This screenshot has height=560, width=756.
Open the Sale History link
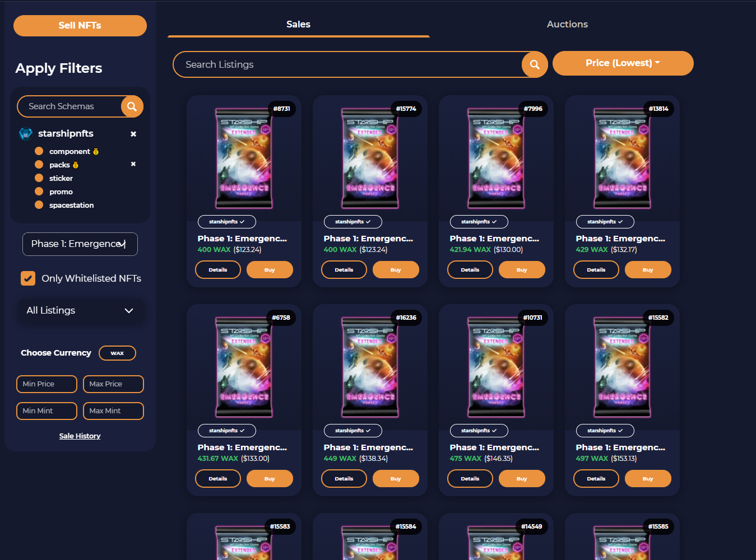(80, 436)
